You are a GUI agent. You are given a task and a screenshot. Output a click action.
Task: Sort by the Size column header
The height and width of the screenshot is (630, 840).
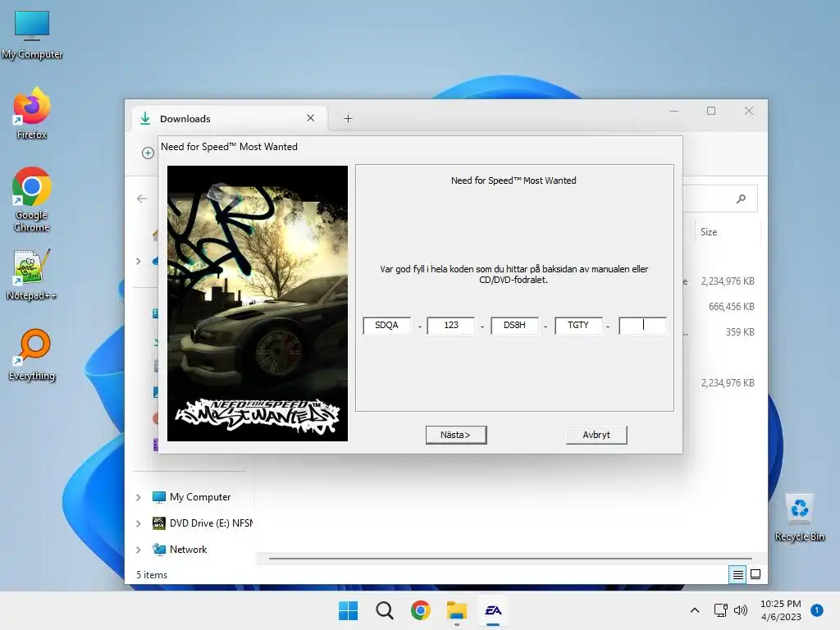pyautogui.click(x=709, y=232)
